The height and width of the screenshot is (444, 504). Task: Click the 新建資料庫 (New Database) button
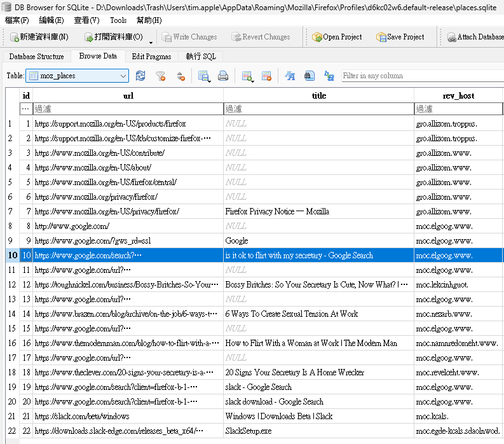pyautogui.click(x=39, y=37)
